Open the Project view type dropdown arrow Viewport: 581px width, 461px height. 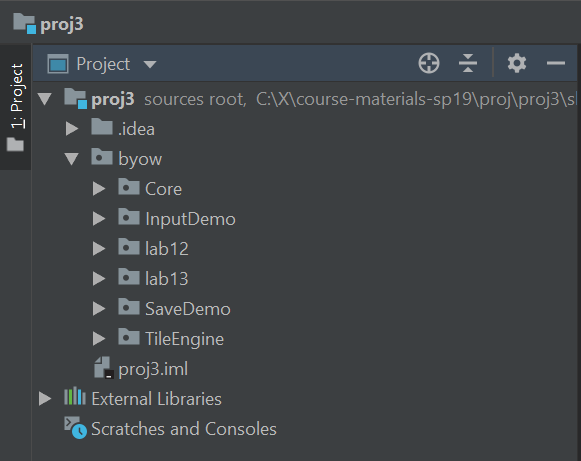[x=150, y=64]
